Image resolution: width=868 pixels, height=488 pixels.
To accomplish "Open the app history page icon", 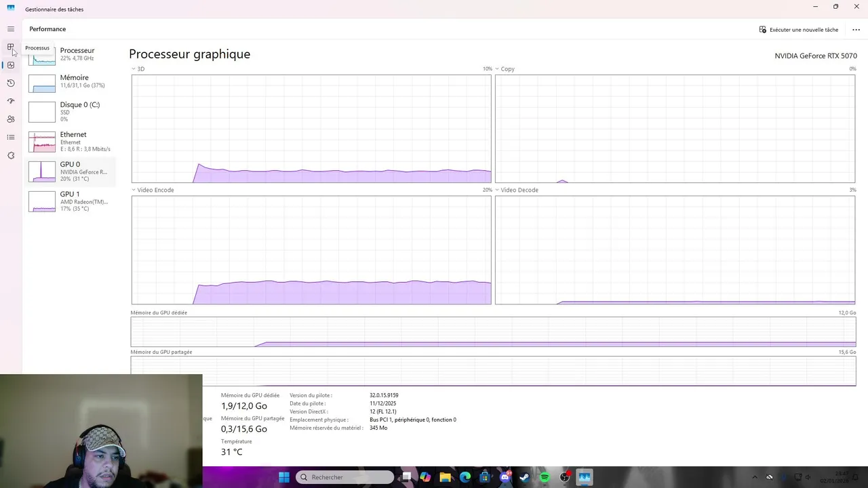I will 11,83.
